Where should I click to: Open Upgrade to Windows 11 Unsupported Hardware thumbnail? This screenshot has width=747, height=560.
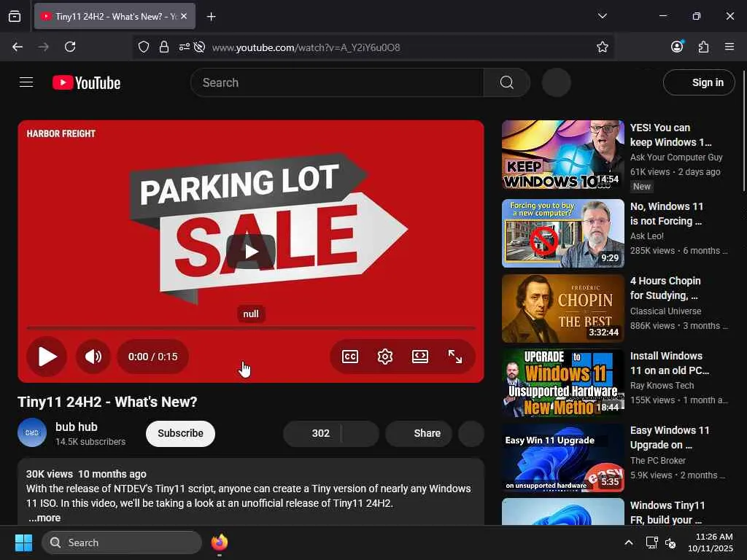tap(562, 383)
